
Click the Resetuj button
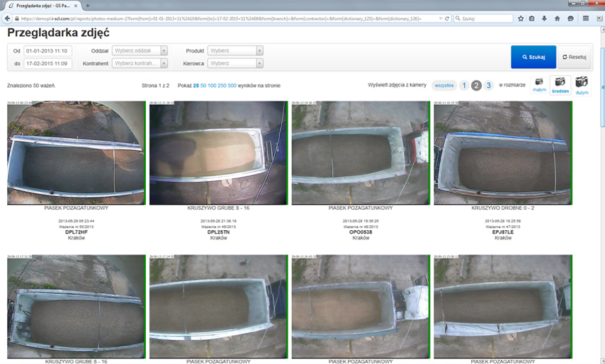[575, 57]
